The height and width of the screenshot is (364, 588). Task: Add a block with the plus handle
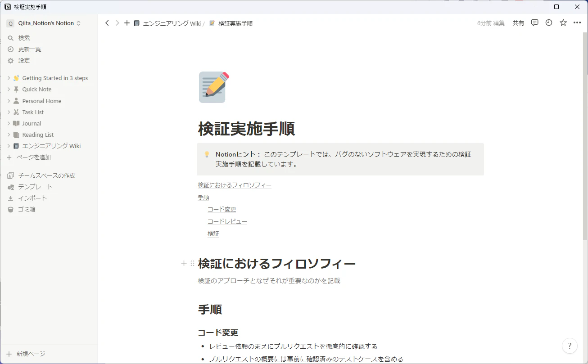[184, 263]
